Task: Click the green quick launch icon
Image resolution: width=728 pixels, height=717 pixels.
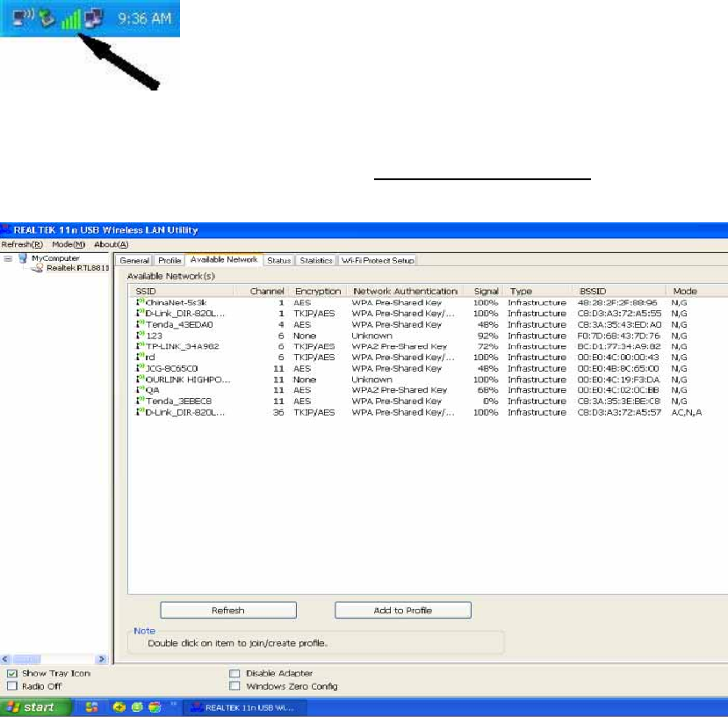Action: coord(137,707)
